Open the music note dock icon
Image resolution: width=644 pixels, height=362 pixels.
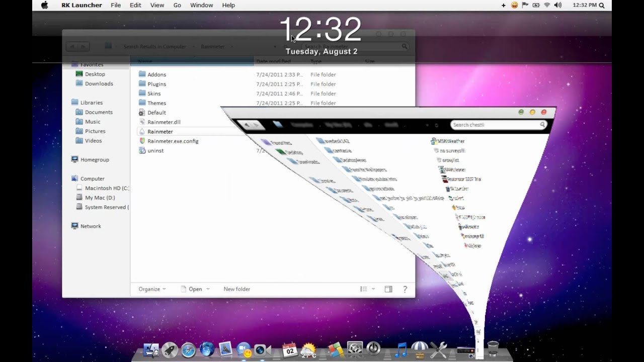tap(401, 349)
